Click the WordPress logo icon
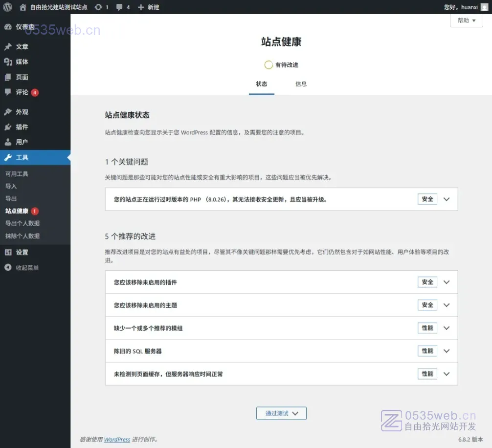 [7, 7]
